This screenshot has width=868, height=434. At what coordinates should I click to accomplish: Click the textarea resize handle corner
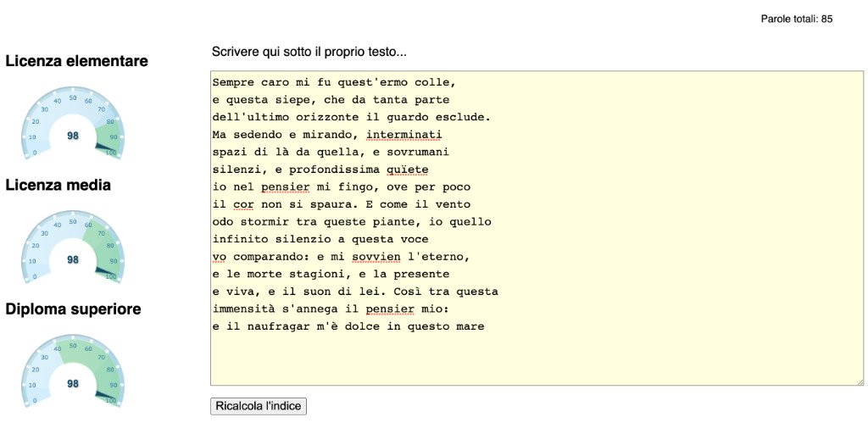point(860,381)
